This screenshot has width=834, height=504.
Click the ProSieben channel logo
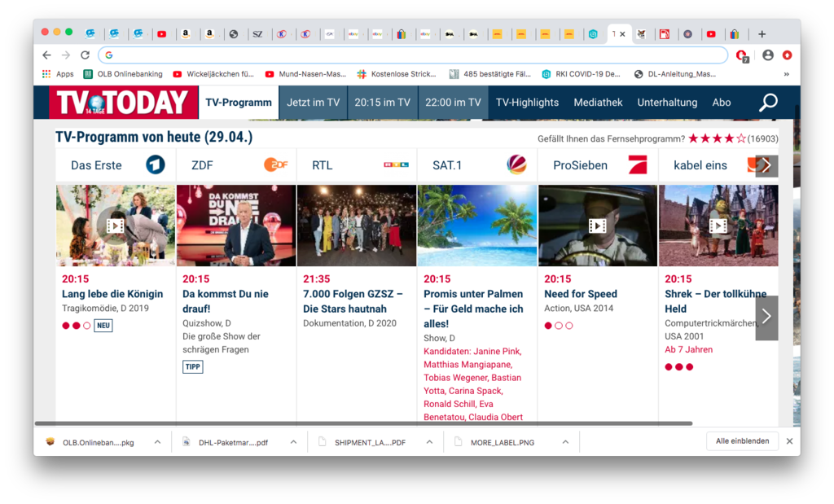click(638, 164)
